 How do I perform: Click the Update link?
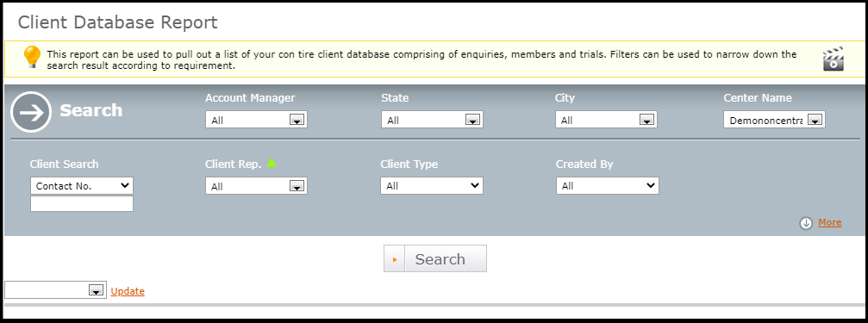[128, 291]
